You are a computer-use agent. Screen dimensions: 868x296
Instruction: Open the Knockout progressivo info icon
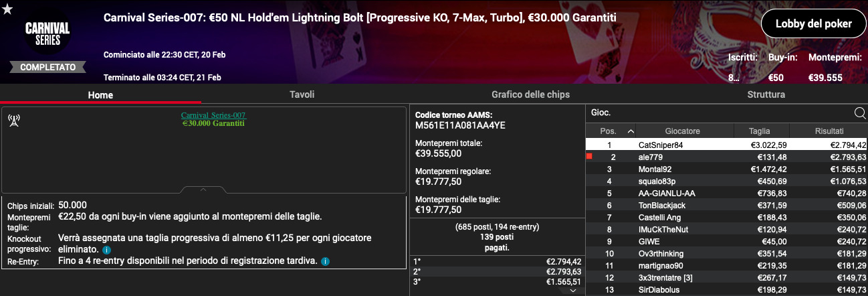point(107,250)
